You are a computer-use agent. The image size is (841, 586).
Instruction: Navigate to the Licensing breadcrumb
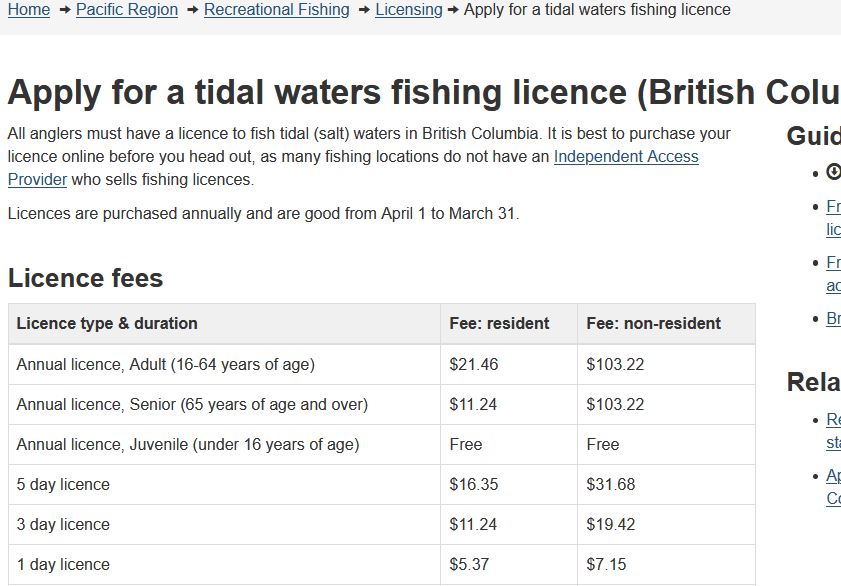coord(409,10)
